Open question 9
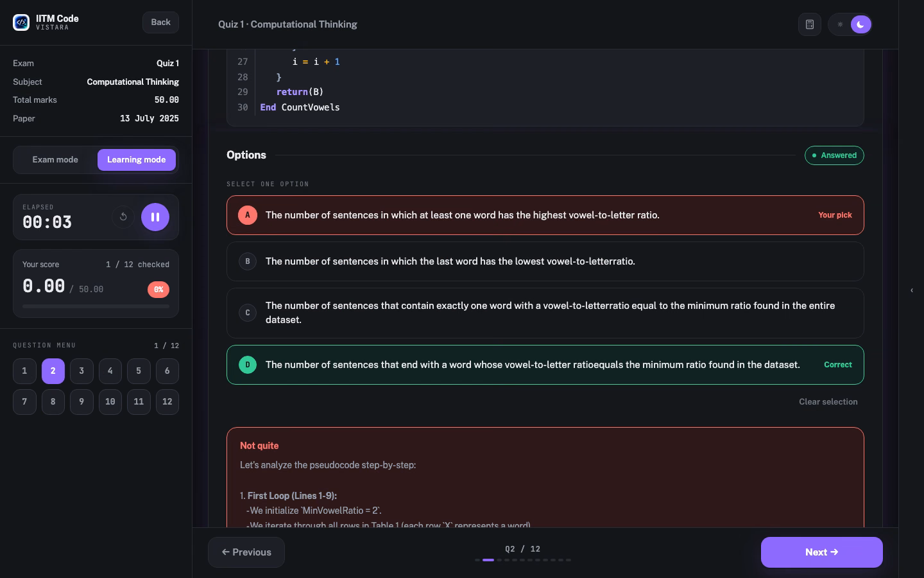Screen dimensions: 924x578 (81, 402)
